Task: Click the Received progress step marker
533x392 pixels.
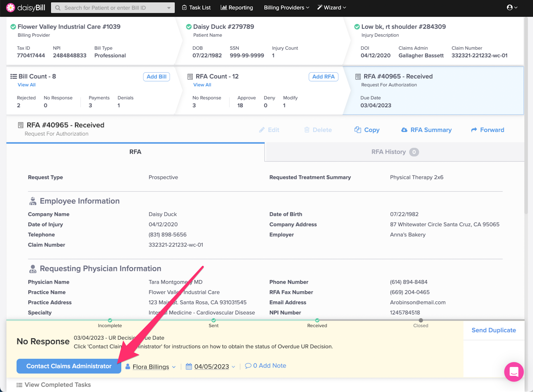Action: (x=317, y=320)
